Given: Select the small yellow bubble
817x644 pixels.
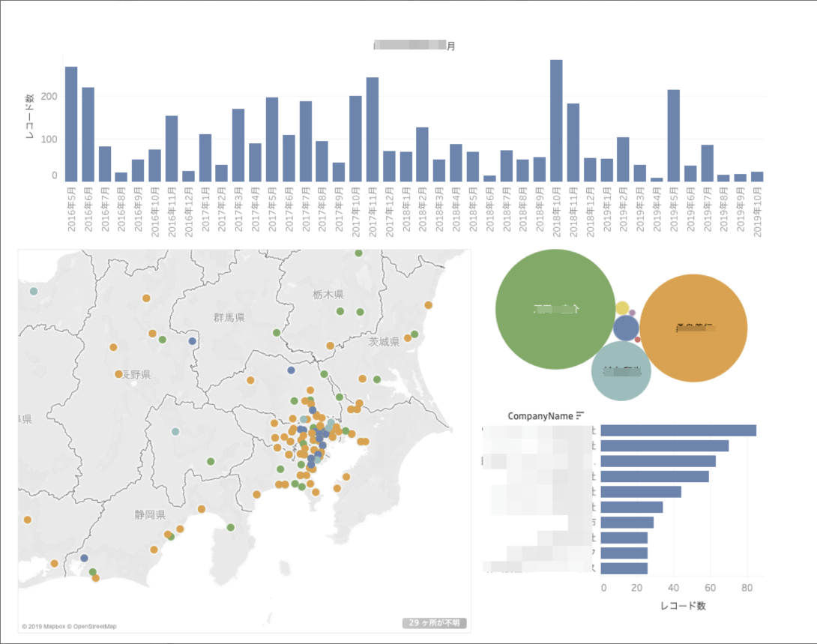Looking at the screenshot, I should tap(622, 308).
